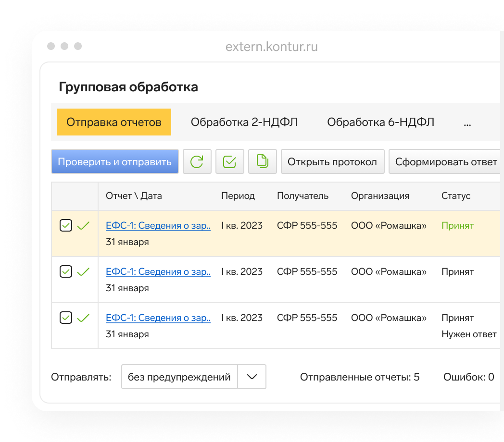Uncheck the second report row checkbox

point(66,271)
